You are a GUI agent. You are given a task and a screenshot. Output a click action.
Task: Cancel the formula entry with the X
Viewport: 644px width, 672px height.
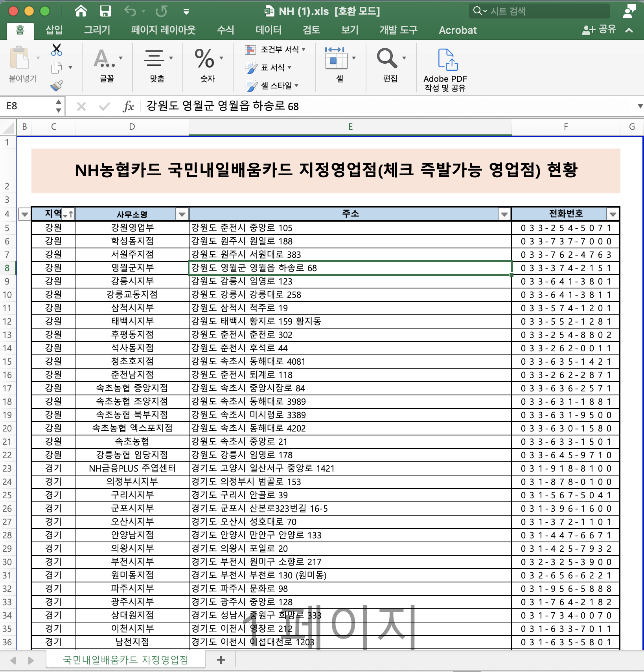coord(81,106)
